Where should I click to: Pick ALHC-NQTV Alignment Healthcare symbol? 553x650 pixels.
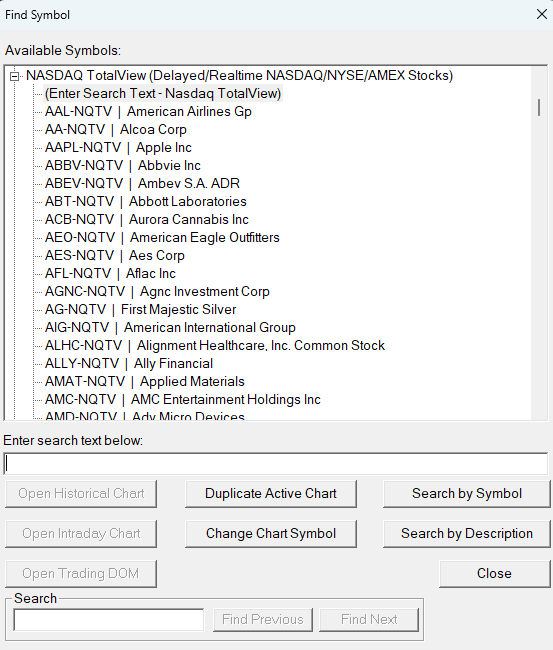point(215,345)
